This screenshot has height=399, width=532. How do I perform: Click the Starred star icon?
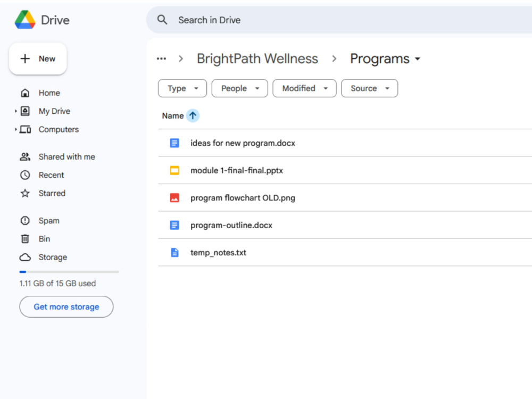pyautogui.click(x=25, y=194)
